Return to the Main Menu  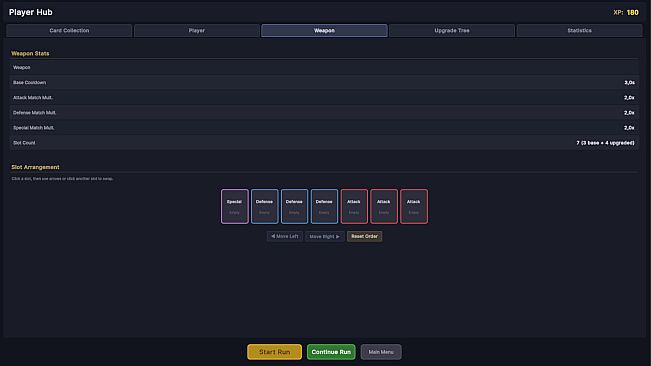[x=381, y=352]
